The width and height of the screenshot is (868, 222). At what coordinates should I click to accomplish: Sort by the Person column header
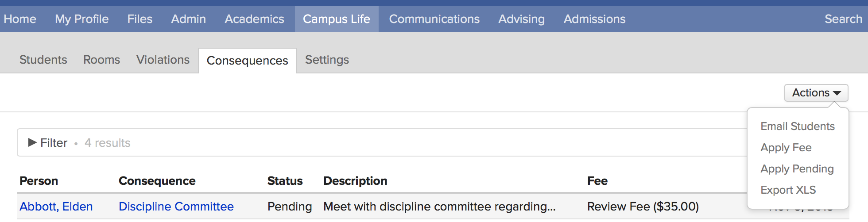click(x=39, y=181)
